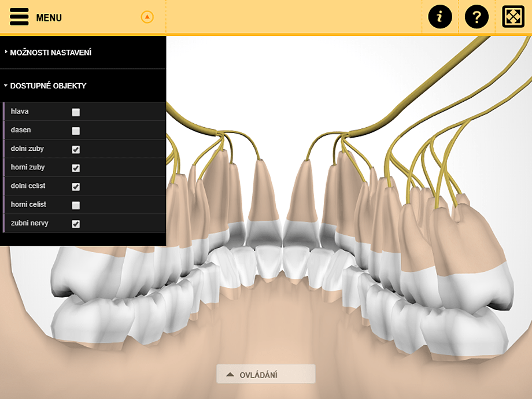Enable the dasen checkbox

click(x=75, y=130)
